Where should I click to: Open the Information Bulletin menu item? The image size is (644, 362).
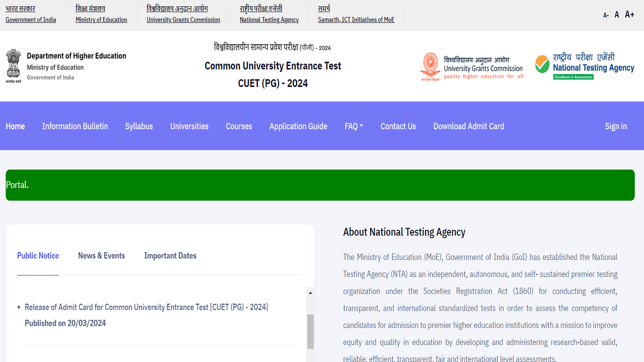[75, 126]
